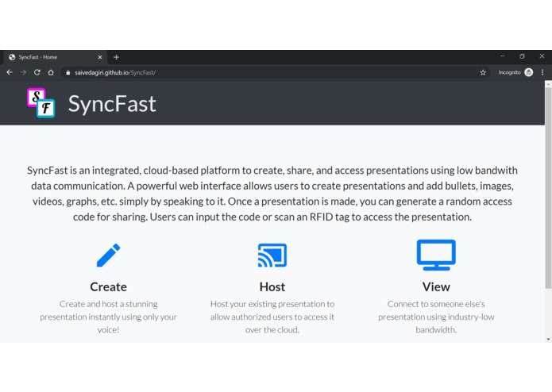Click the browser forward arrow
The height and width of the screenshot is (392, 552).
pyautogui.click(x=23, y=72)
